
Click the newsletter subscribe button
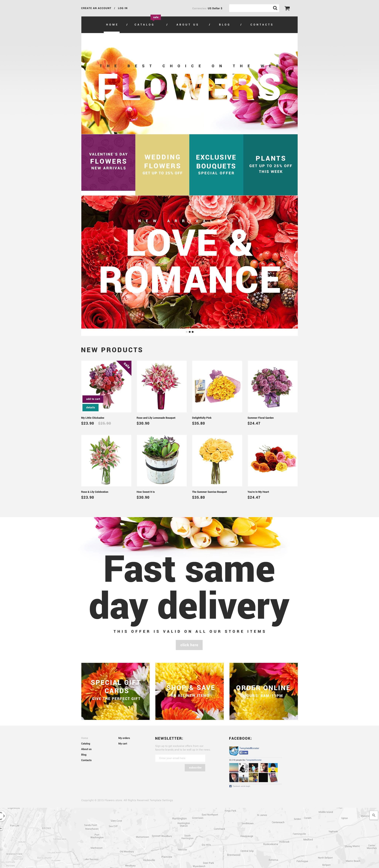coord(195,768)
